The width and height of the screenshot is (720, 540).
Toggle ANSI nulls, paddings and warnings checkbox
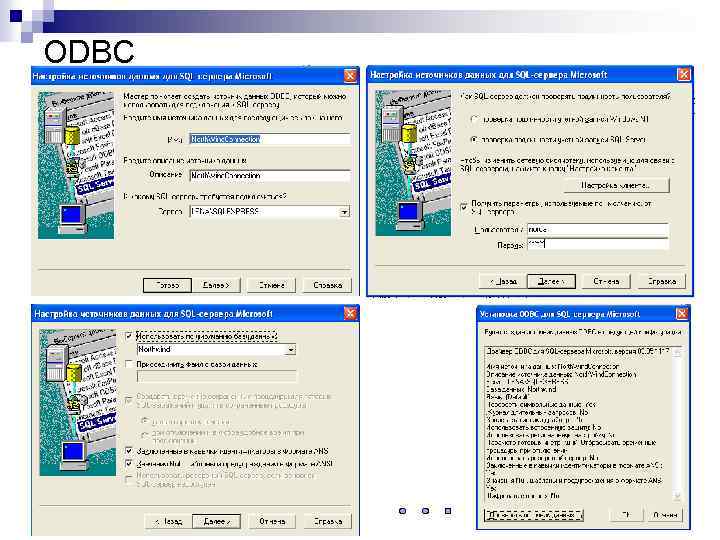[129, 464]
